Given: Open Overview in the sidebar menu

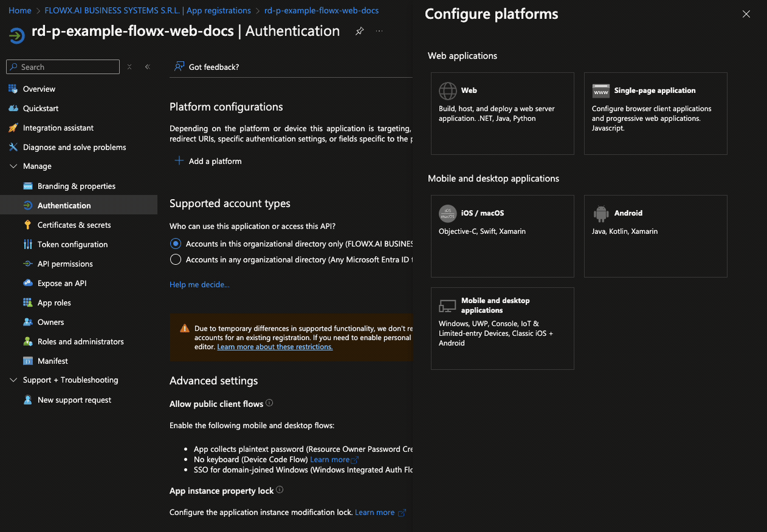Looking at the screenshot, I should pyautogui.click(x=39, y=89).
